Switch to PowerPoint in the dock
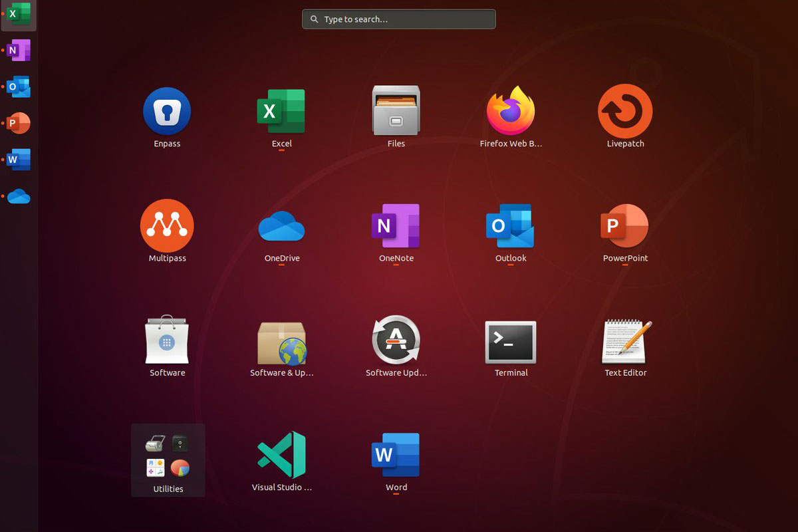This screenshot has height=532, width=798. [19, 123]
